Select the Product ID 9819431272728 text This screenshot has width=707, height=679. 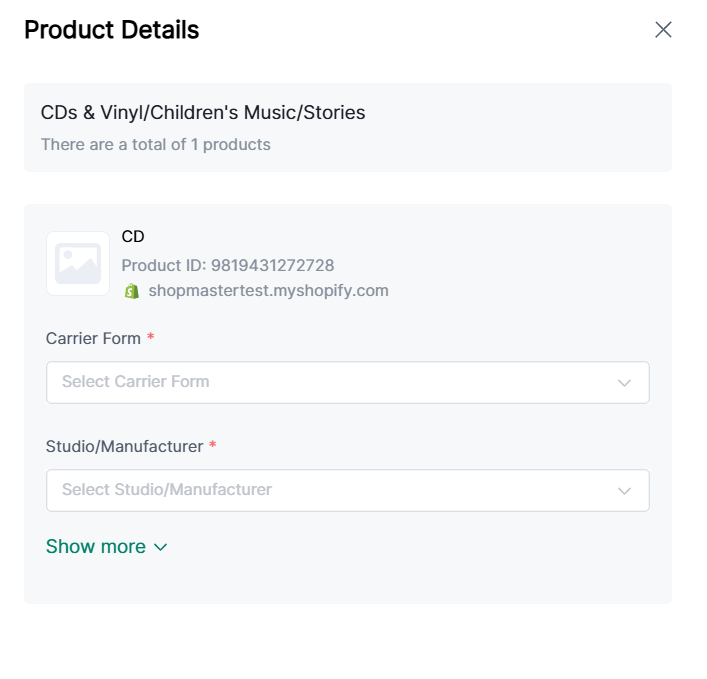228,265
